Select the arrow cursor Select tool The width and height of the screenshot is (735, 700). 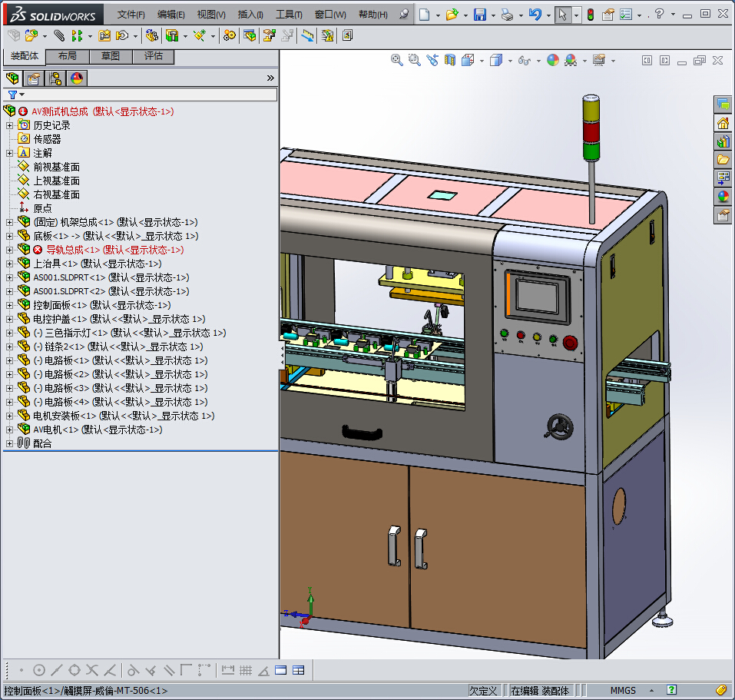click(563, 15)
